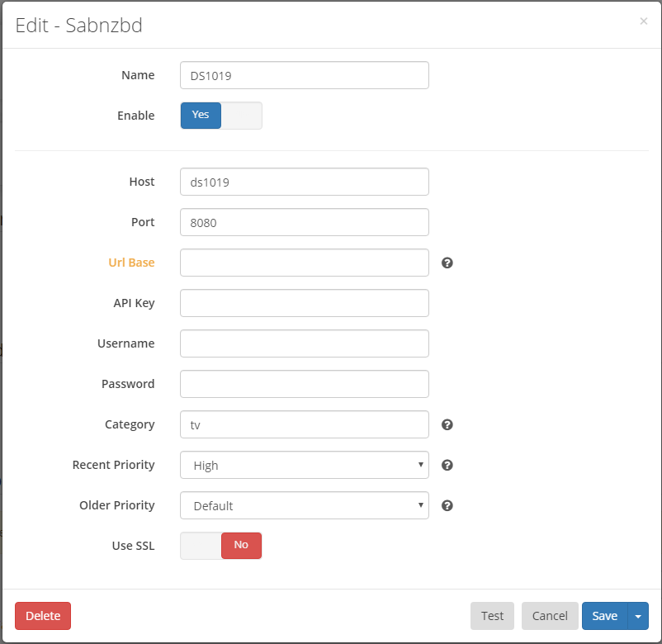Select the Host field showing ds1019
The height and width of the screenshot is (644, 662).
(x=304, y=182)
